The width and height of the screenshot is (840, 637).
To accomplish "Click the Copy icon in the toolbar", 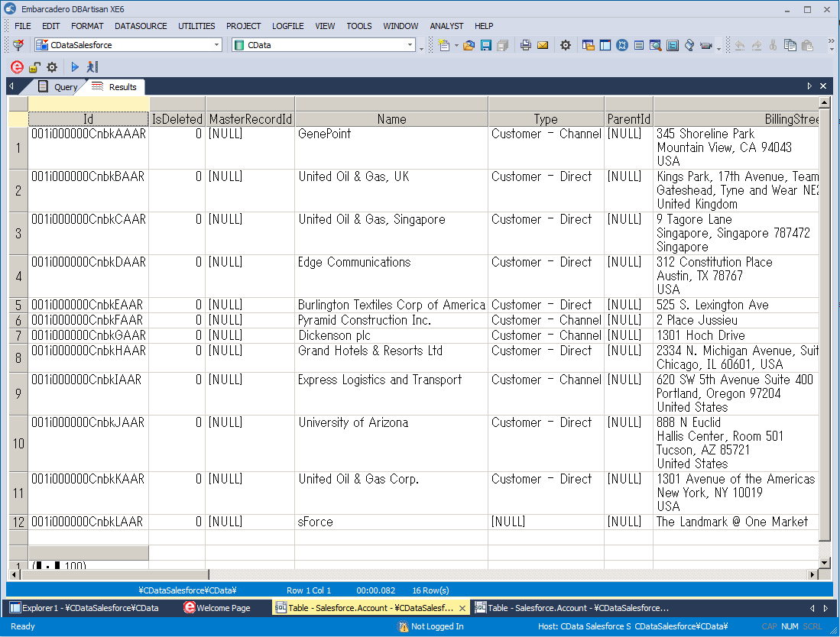I will [791, 46].
